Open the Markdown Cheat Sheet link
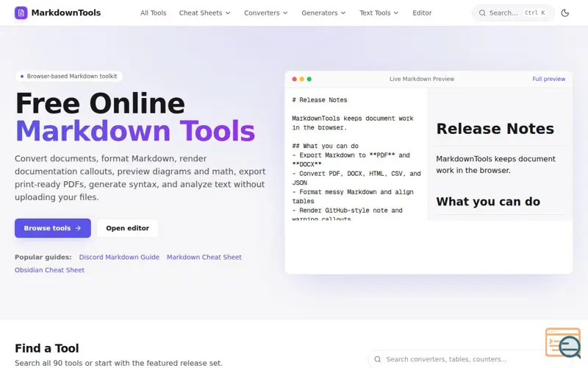Image resolution: width=588 pixels, height=368 pixels. [x=204, y=257]
